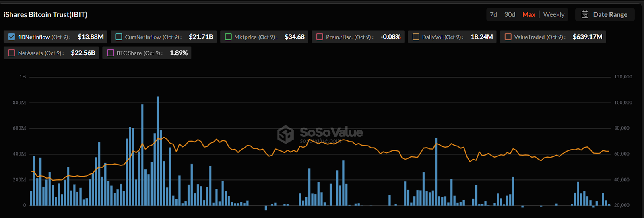Image resolution: width=644 pixels, height=218 pixels.
Task: Select the Max range tab
Action: tap(529, 14)
